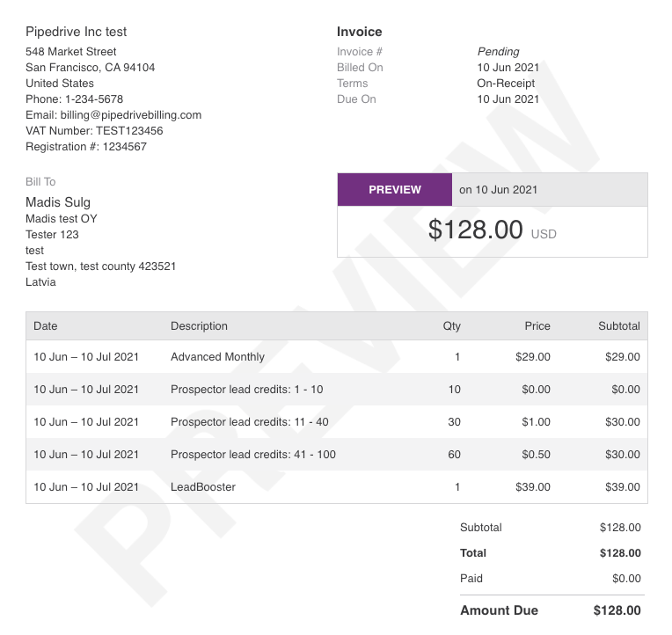
Task: Select Prospector lead credits: 1 - 10 row
Action: pyautogui.click(x=337, y=389)
